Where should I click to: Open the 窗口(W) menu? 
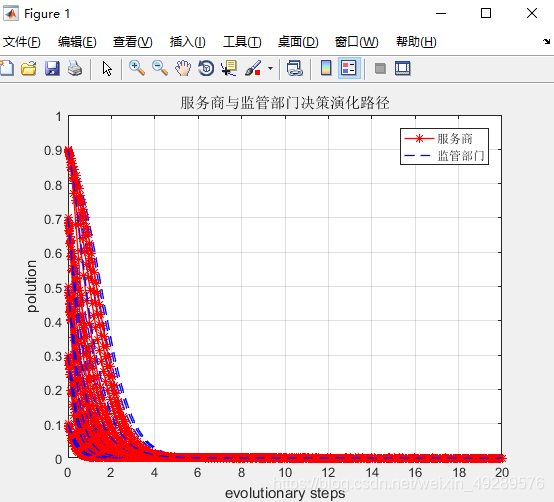(356, 42)
